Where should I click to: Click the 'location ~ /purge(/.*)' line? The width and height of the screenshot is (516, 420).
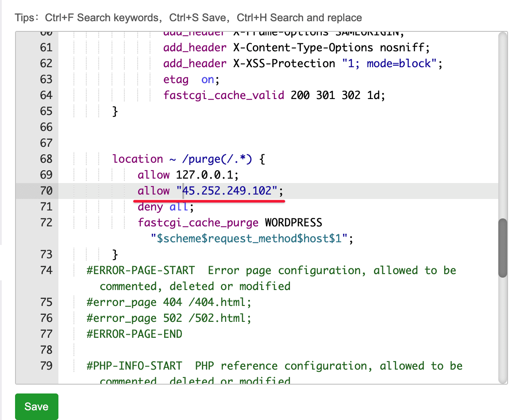pos(188,159)
